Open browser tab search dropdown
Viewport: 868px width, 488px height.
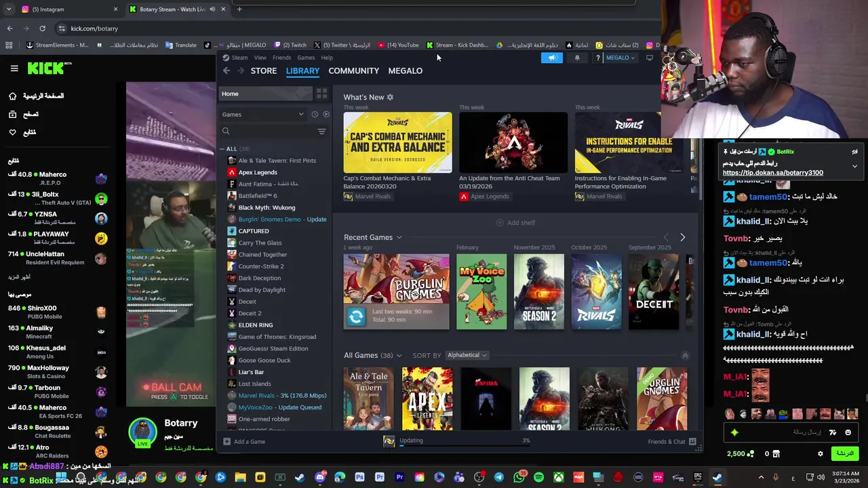coord(9,9)
